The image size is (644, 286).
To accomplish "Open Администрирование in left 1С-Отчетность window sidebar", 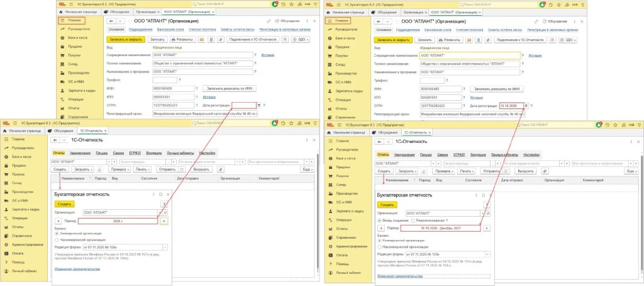I will pos(28,244).
